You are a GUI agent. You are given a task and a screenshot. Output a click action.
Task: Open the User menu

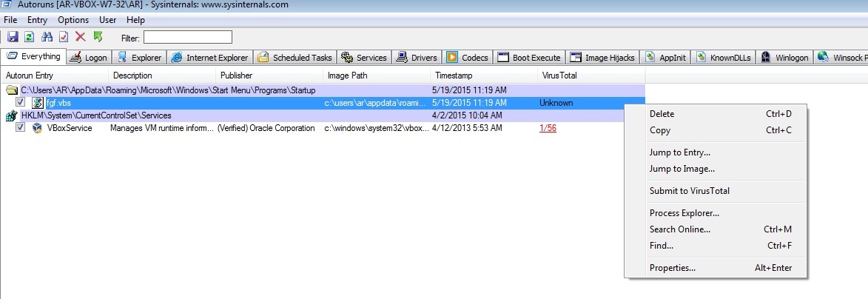click(107, 20)
